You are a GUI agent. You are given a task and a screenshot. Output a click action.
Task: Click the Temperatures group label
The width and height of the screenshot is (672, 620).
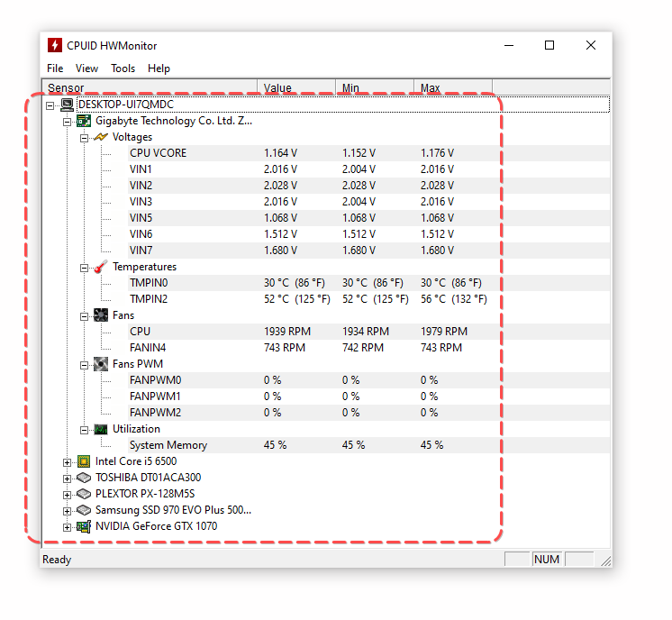144,267
